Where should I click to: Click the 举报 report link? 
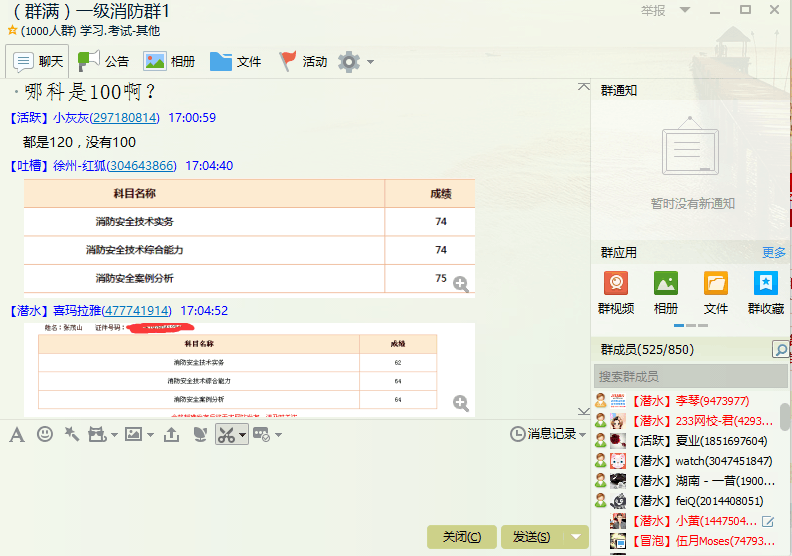tap(653, 11)
